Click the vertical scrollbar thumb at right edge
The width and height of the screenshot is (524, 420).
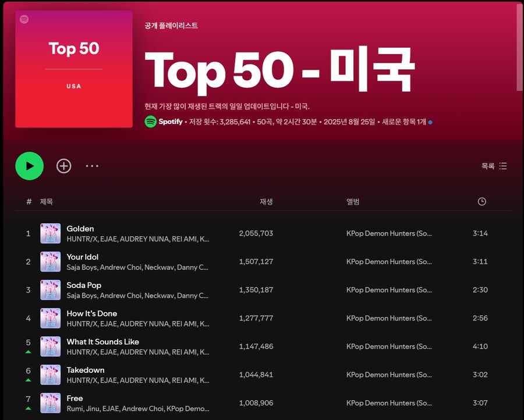(x=519, y=46)
